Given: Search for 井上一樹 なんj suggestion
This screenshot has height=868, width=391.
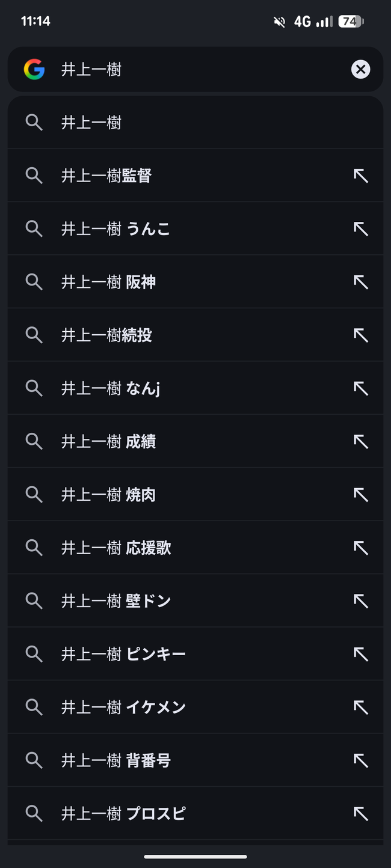Looking at the screenshot, I should [x=195, y=388].
